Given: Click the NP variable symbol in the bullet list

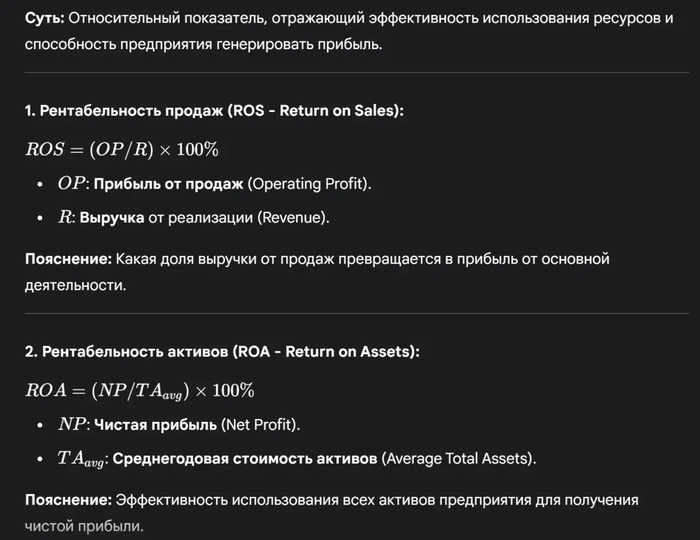Looking at the screenshot, I should tap(72, 424).
